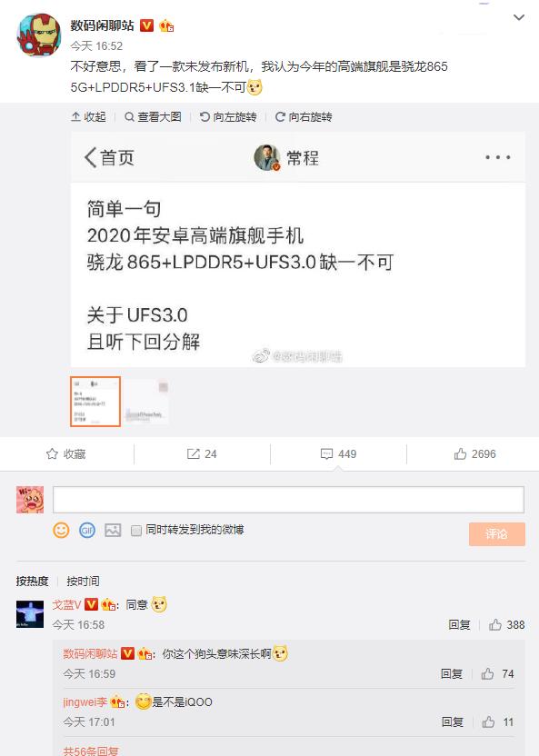Select the second image thumbnail
The height and width of the screenshot is (756, 539).
(x=146, y=402)
